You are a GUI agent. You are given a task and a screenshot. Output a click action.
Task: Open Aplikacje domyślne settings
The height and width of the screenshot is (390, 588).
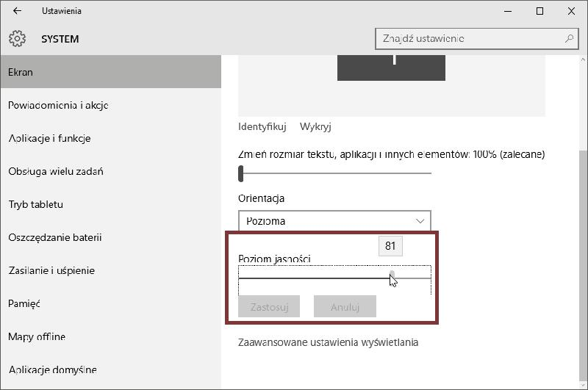pos(111,369)
